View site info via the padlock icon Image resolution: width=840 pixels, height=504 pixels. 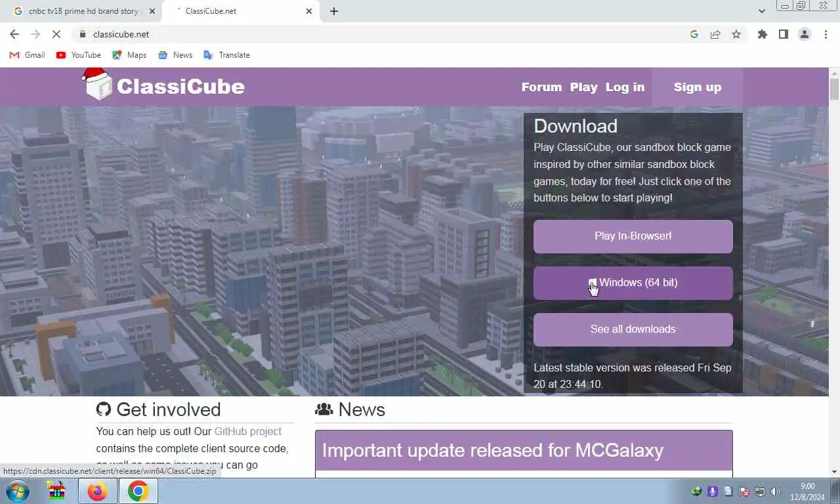click(x=83, y=34)
